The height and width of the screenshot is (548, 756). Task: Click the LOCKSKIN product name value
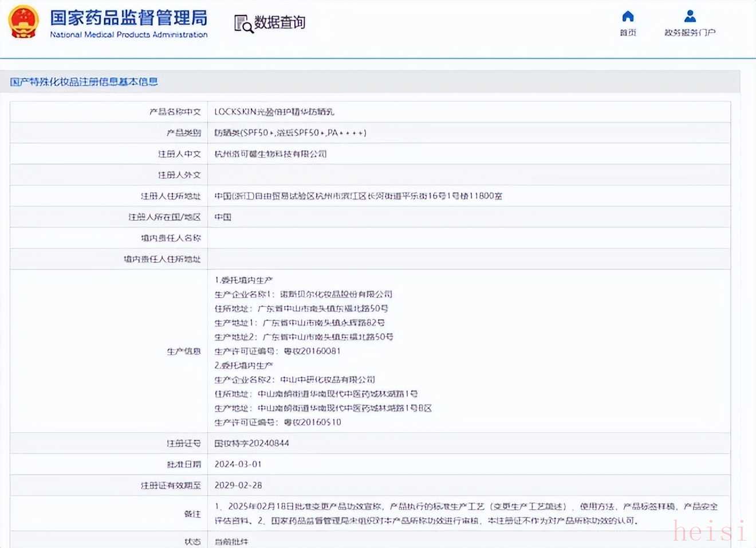(274, 112)
